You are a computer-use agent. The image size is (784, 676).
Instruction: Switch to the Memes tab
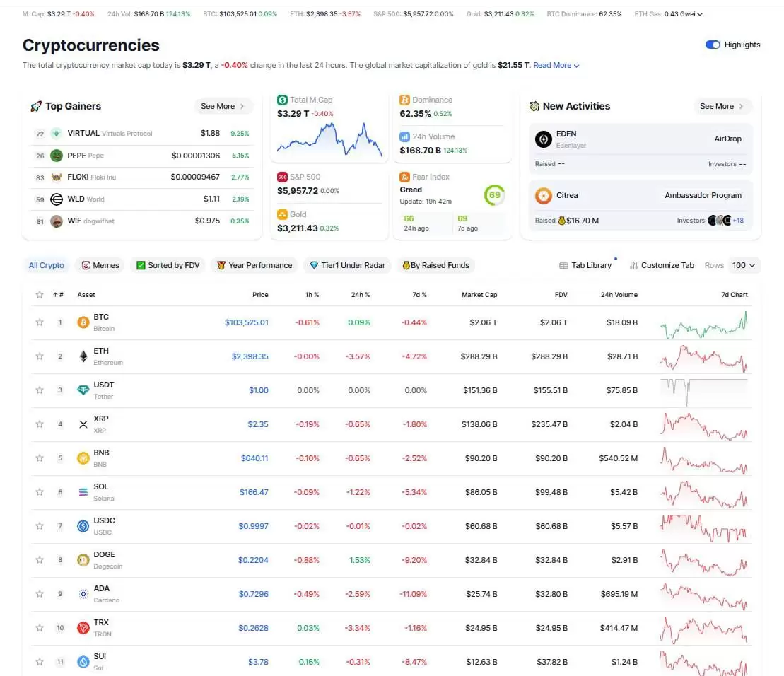[x=100, y=265]
